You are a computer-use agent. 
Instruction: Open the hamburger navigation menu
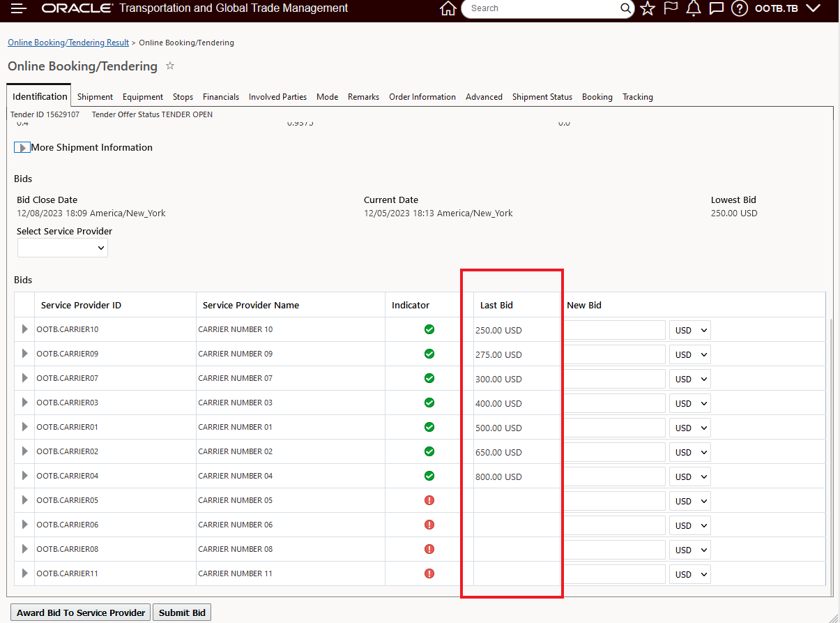(x=19, y=8)
